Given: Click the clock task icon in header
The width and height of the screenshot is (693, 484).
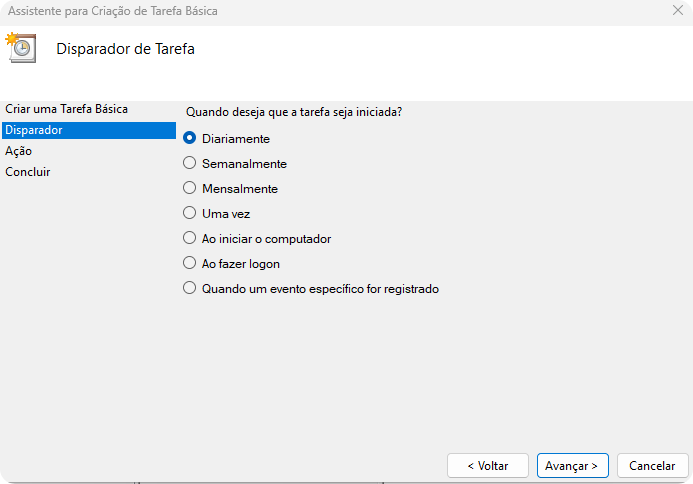Looking at the screenshot, I should click(21, 47).
